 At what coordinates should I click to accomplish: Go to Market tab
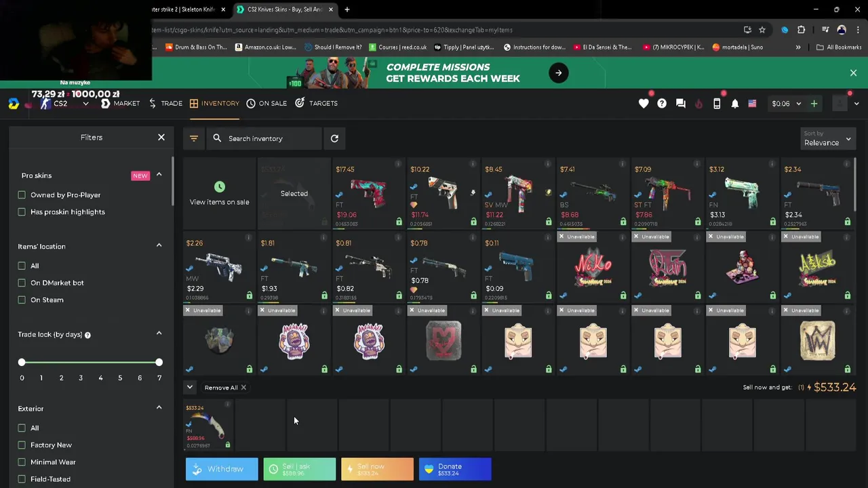coord(120,104)
